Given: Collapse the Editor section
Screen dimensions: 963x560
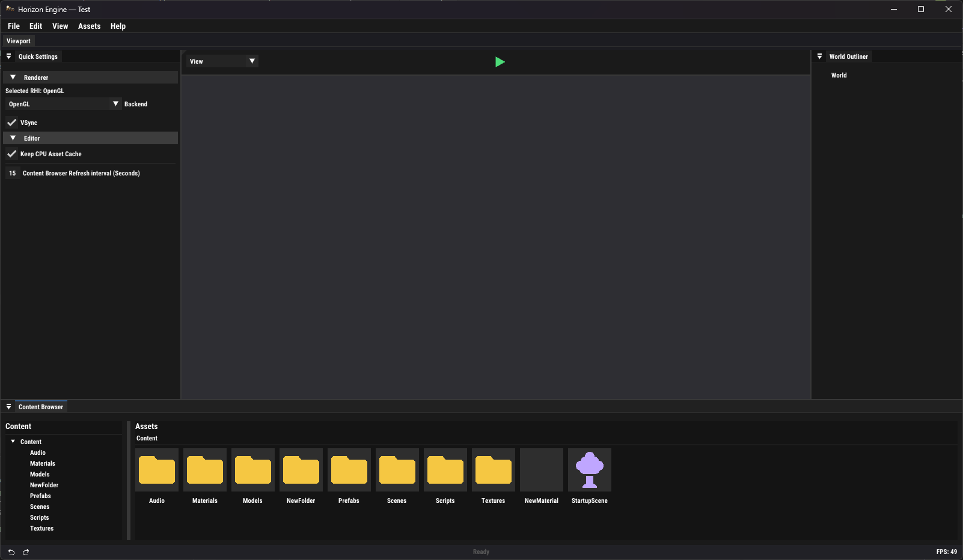Looking at the screenshot, I should 90,138.
